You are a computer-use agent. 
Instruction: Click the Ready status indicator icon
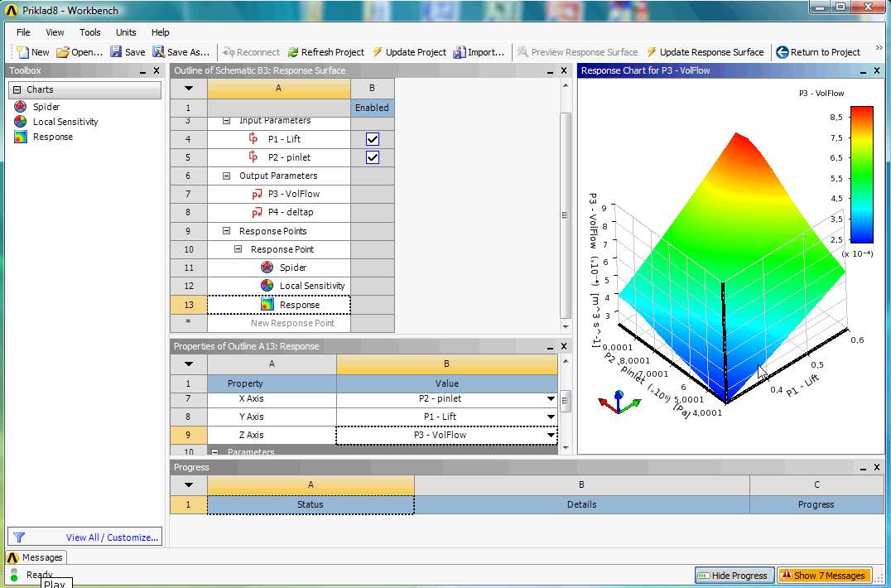(14, 575)
